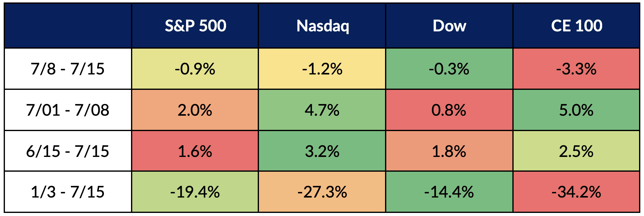This screenshot has width=644, height=216.
Task: Select the red -34.2% CE 100 cell
Action: pos(576,192)
